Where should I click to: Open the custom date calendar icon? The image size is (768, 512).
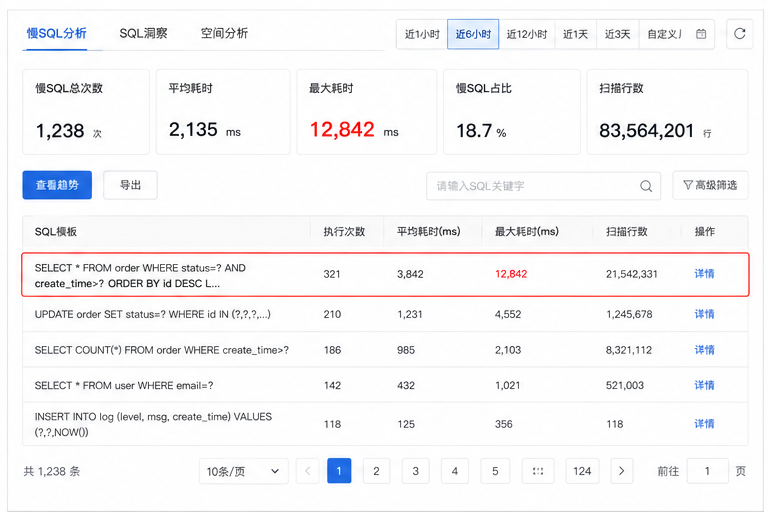(x=701, y=34)
